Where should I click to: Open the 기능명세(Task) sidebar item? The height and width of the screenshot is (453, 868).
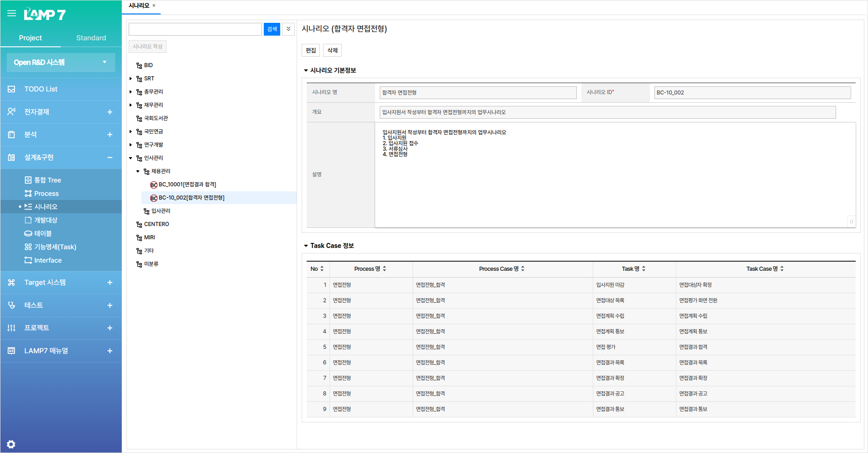(x=55, y=247)
